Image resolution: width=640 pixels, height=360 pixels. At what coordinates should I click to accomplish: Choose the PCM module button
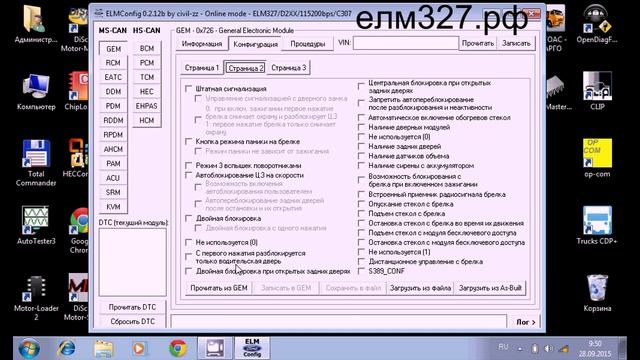(x=147, y=63)
